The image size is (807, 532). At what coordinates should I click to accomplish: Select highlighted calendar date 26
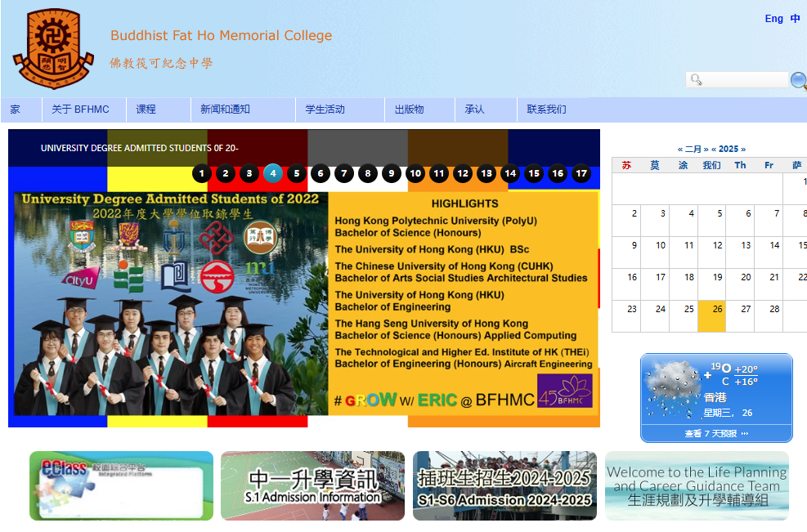[x=712, y=316]
